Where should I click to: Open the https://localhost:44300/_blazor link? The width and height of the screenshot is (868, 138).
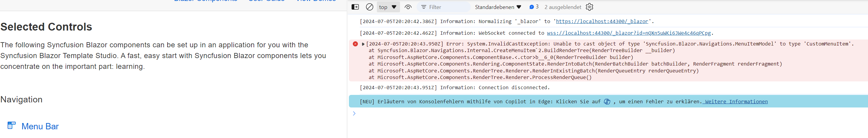(602, 22)
